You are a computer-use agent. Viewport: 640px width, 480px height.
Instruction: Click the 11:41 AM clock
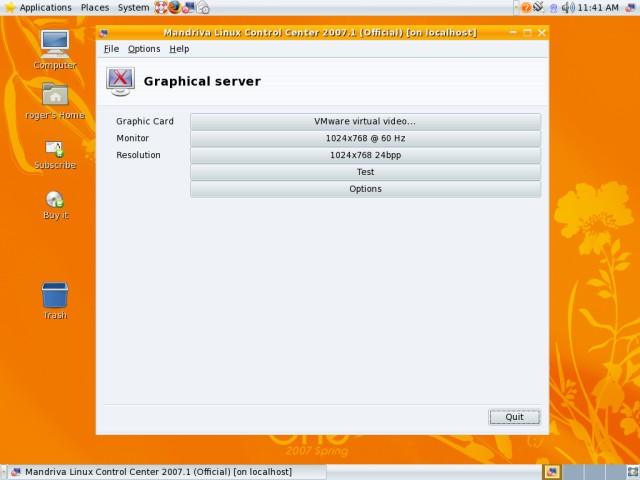pos(598,7)
